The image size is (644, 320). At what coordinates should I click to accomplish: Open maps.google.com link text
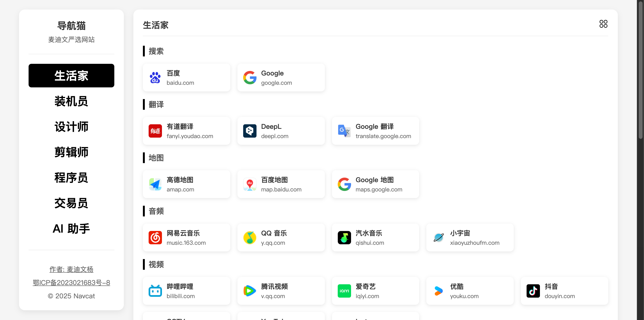point(379,190)
